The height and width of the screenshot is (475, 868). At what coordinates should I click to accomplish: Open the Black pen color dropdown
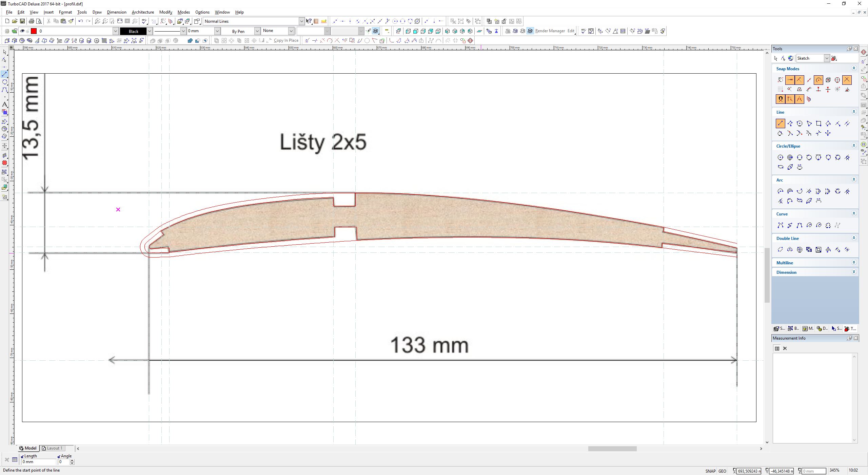click(x=149, y=31)
